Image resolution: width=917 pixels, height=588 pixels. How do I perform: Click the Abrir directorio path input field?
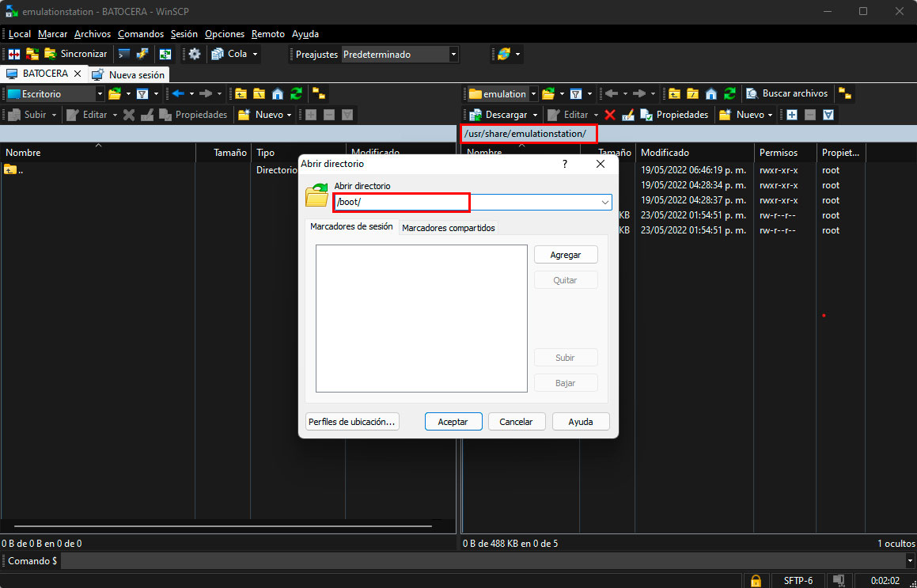tap(466, 202)
